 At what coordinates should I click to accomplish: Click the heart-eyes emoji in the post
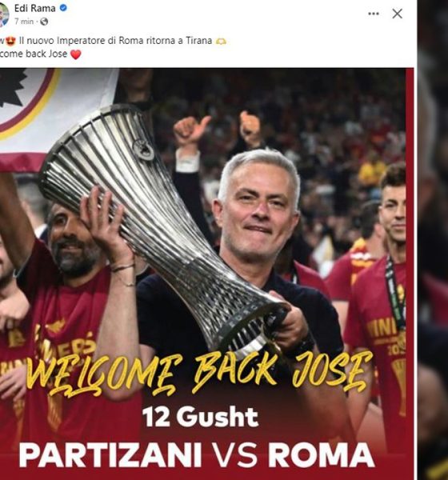(x=10, y=41)
